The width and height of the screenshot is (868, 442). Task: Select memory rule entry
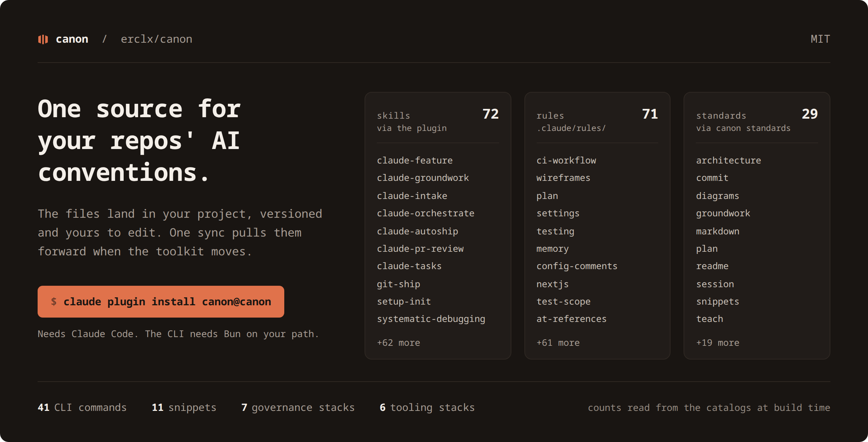pyautogui.click(x=552, y=249)
